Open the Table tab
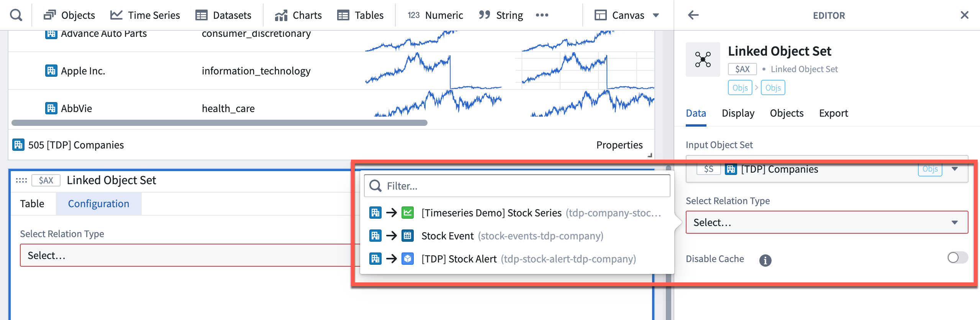This screenshot has width=980, height=320. click(32, 204)
